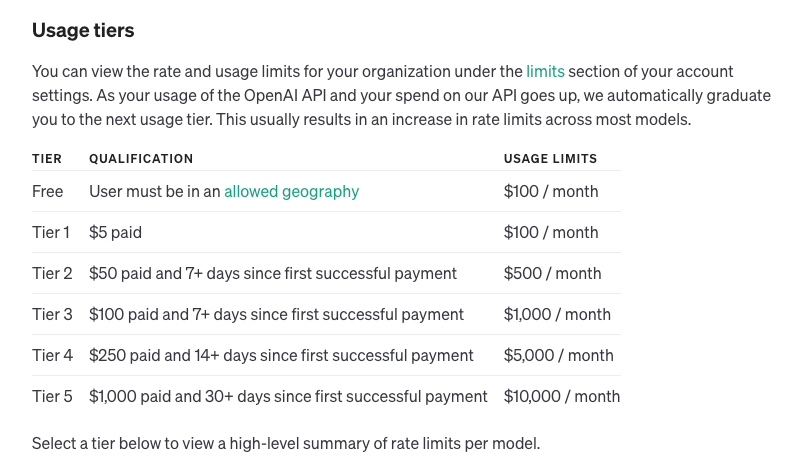Click the QUALIFICATION column header
The width and height of the screenshot is (808, 471).
[141, 158]
